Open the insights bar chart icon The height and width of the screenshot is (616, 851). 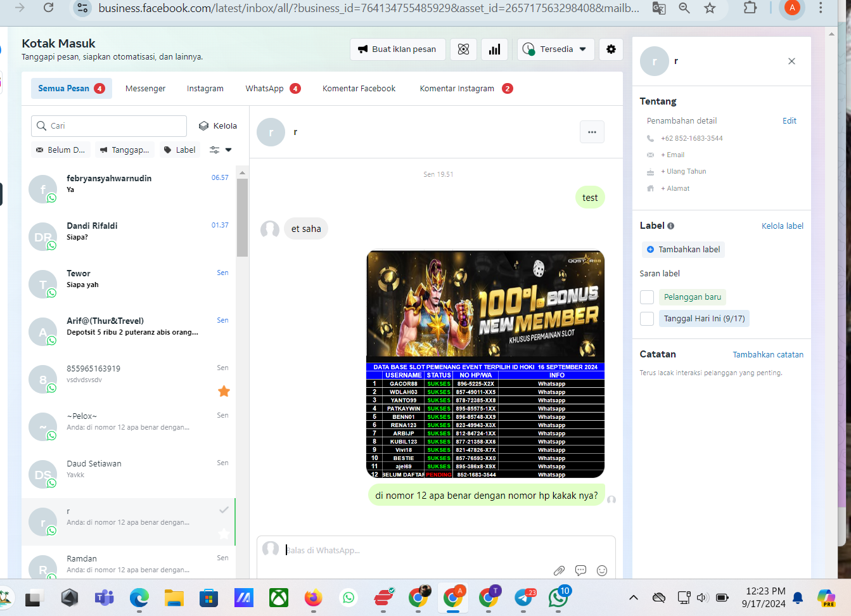495,49
